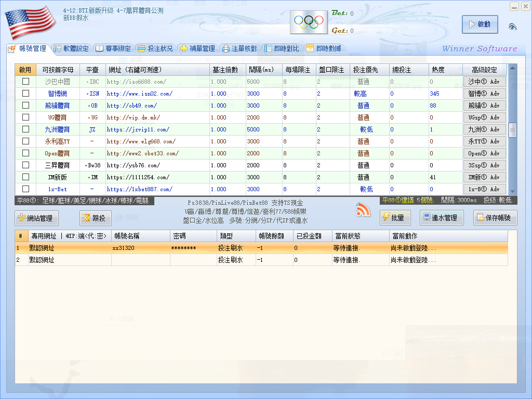
Task: Open 網站管理 site management
Action: [36, 218]
